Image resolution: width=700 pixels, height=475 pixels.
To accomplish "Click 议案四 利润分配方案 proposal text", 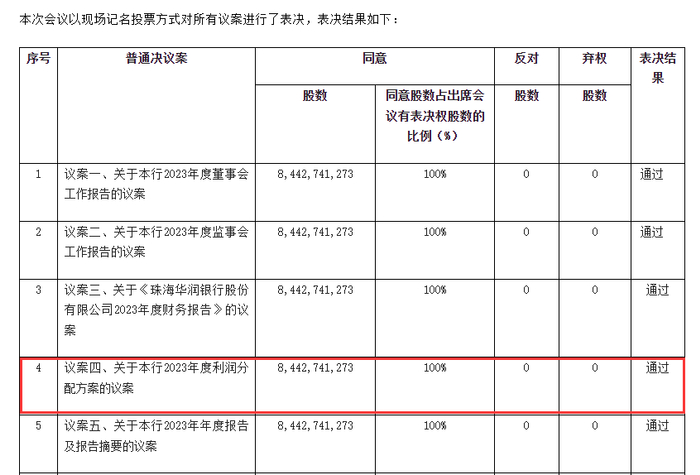I will [156, 378].
